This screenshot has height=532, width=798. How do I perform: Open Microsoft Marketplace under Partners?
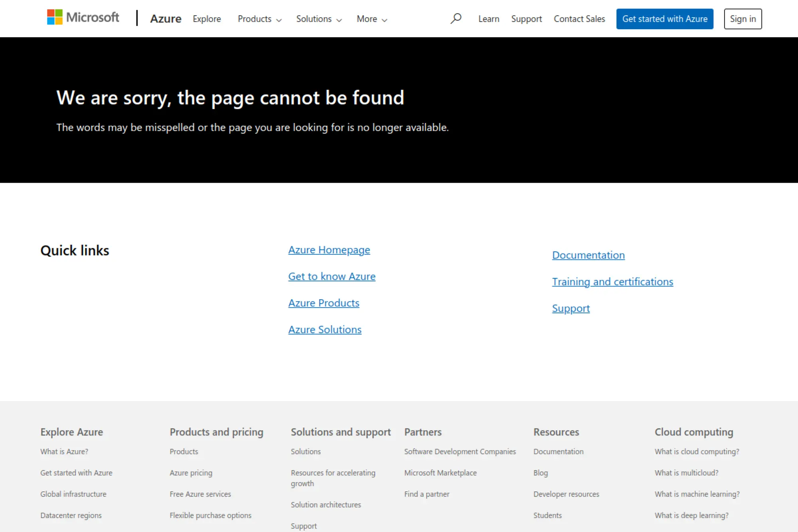(440, 473)
